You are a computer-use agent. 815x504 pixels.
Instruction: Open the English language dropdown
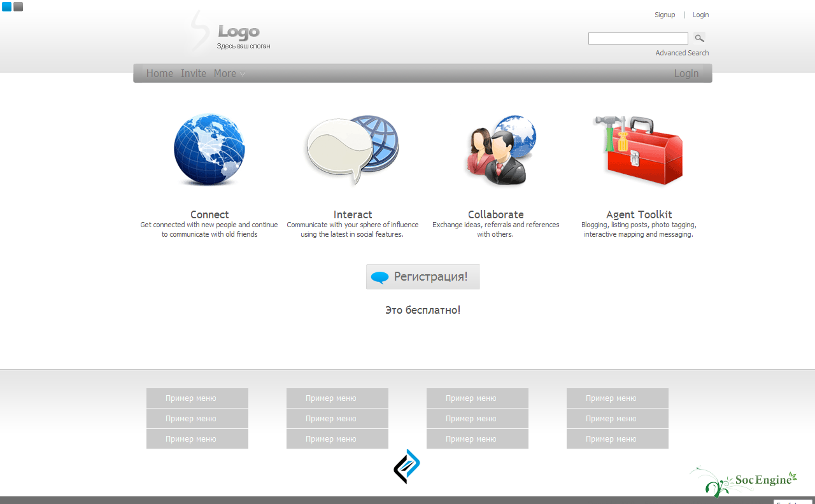(x=793, y=502)
